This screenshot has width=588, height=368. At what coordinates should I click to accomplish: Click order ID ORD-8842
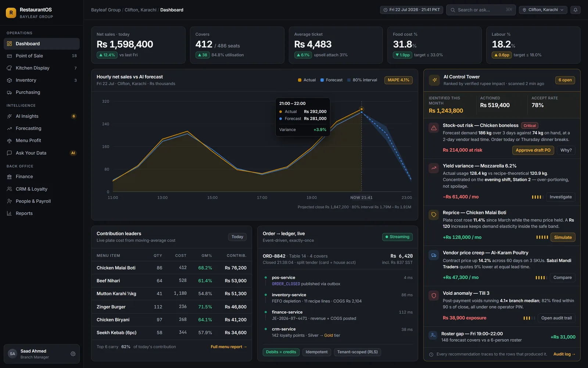274,256
